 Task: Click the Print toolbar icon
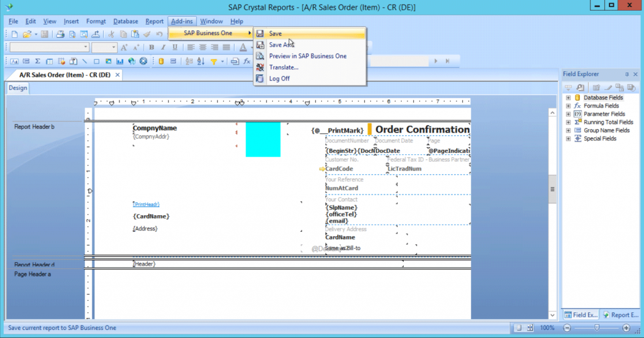[x=60, y=35]
